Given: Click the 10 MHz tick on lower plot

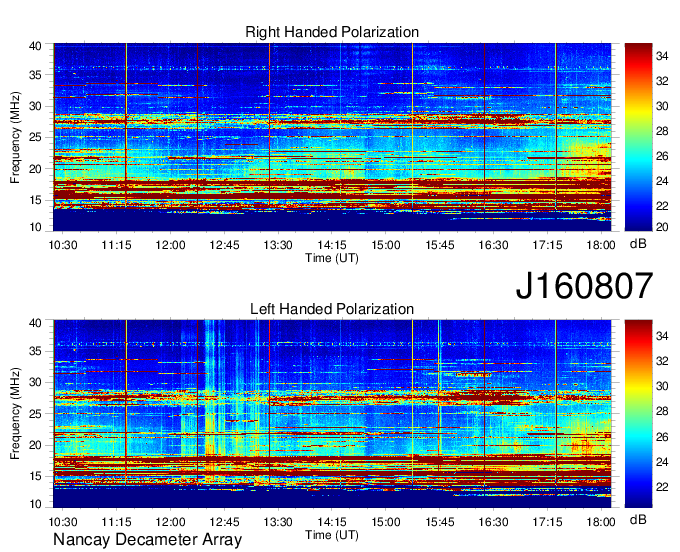Looking at the screenshot, I should [35, 504].
